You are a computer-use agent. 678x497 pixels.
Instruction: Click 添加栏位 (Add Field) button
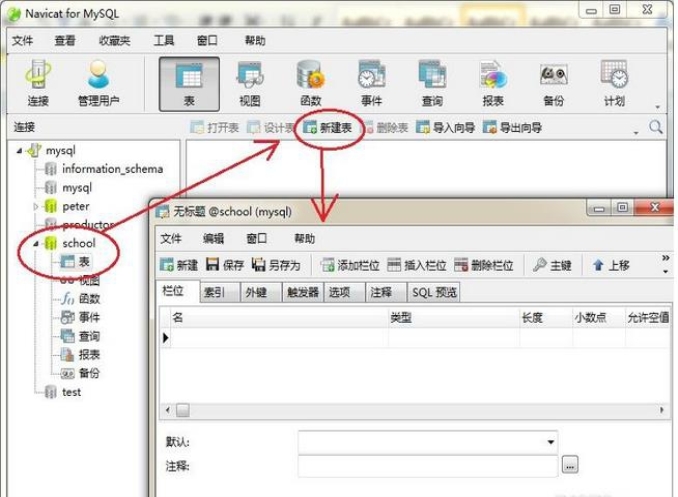[350, 265]
